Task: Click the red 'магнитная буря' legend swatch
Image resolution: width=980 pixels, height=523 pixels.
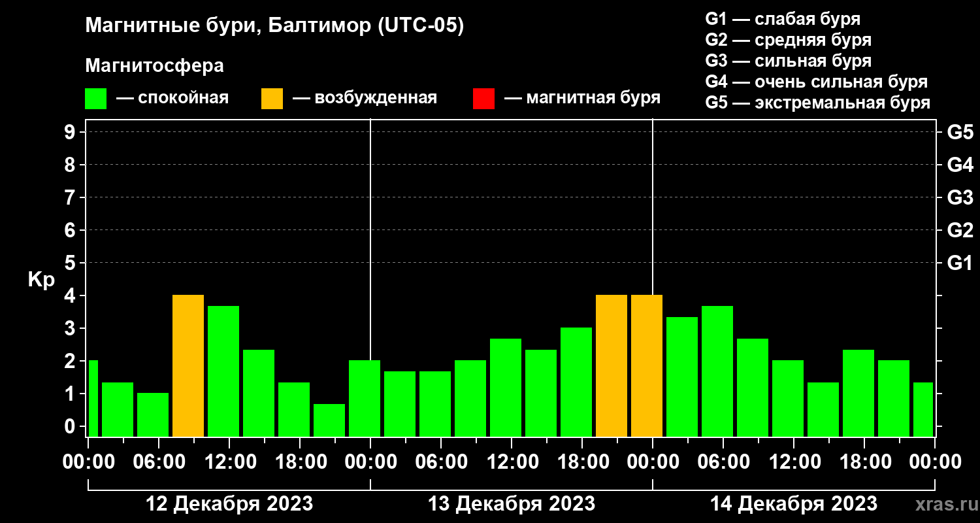Action: (x=484, y=99)
